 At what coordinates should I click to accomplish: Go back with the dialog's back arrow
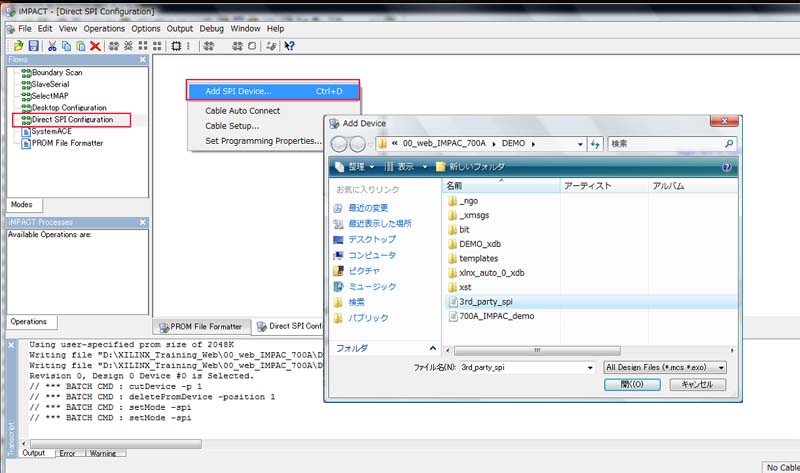coord(339,144)
